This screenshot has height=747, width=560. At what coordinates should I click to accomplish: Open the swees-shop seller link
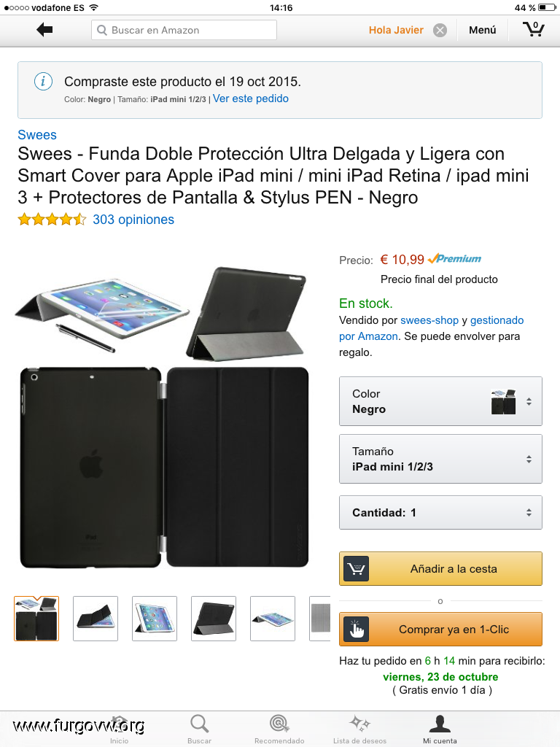tap(429, 320)
